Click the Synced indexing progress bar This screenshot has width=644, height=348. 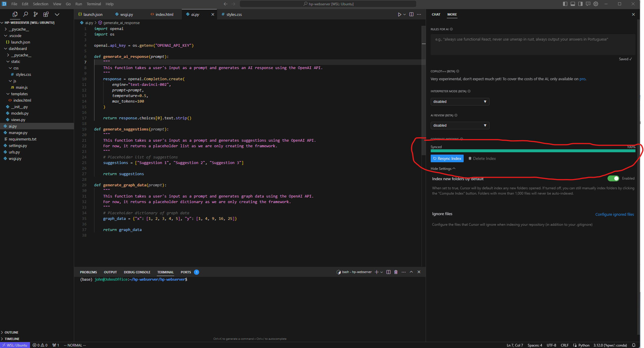pyautogui.click(x=532, y=151)
